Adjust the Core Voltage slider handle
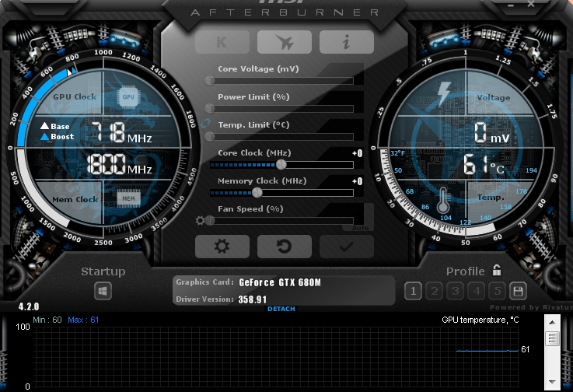573x392 pixels. (210, 80)
